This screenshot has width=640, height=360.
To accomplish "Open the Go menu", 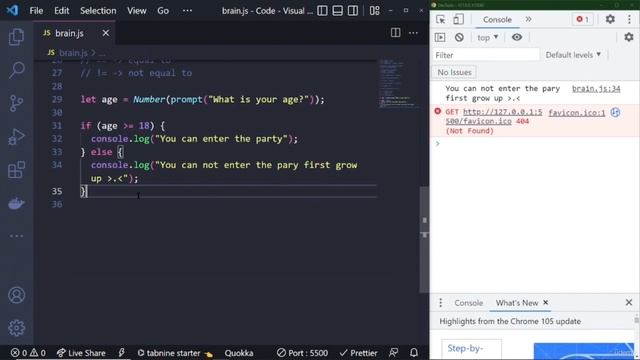I will point(163,11).
